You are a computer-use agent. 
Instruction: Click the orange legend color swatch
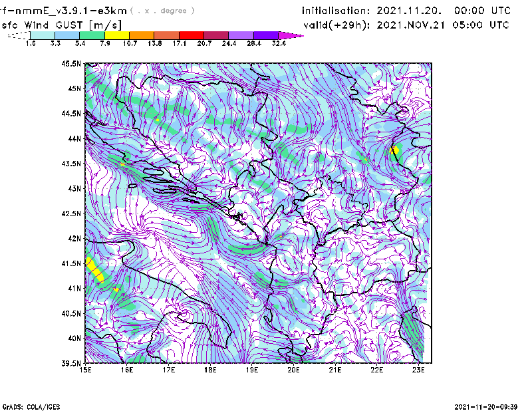[x=142, y=35]
